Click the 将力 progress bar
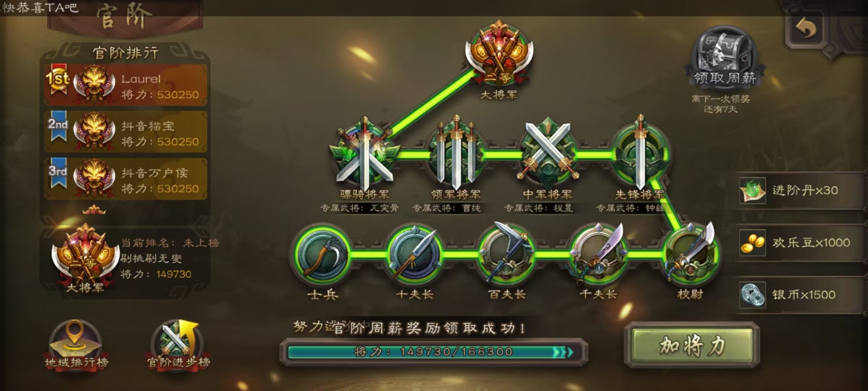This screenshot has height=391, width=868. coord(433,352)
